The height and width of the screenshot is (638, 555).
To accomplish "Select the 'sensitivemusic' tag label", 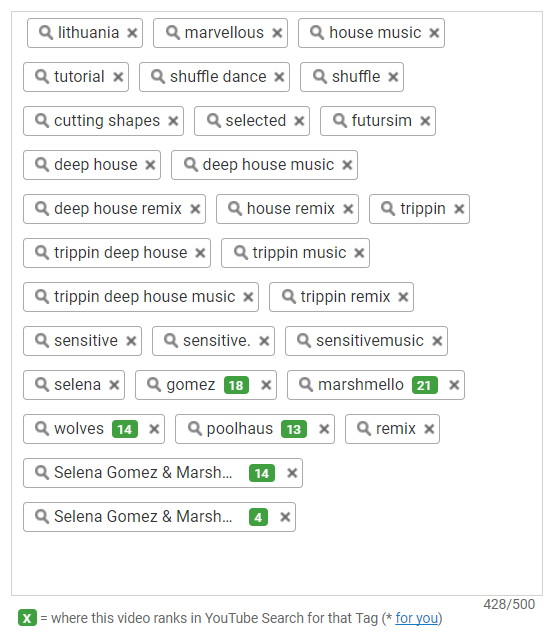I will tap(370, 341).
